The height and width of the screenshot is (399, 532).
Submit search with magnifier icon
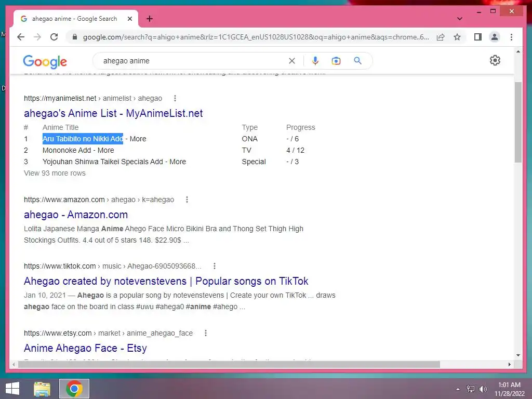click(357, 61)
